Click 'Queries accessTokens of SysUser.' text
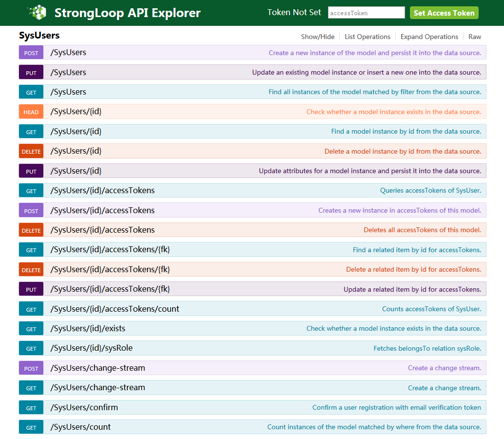This screenshot has width=504, height=439. (x=430, y=190)
